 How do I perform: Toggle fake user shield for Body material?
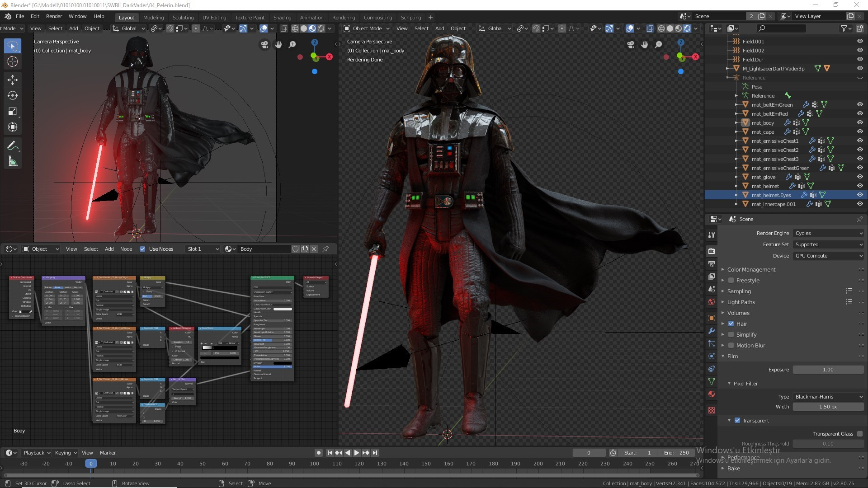click(x=296, y=249)
